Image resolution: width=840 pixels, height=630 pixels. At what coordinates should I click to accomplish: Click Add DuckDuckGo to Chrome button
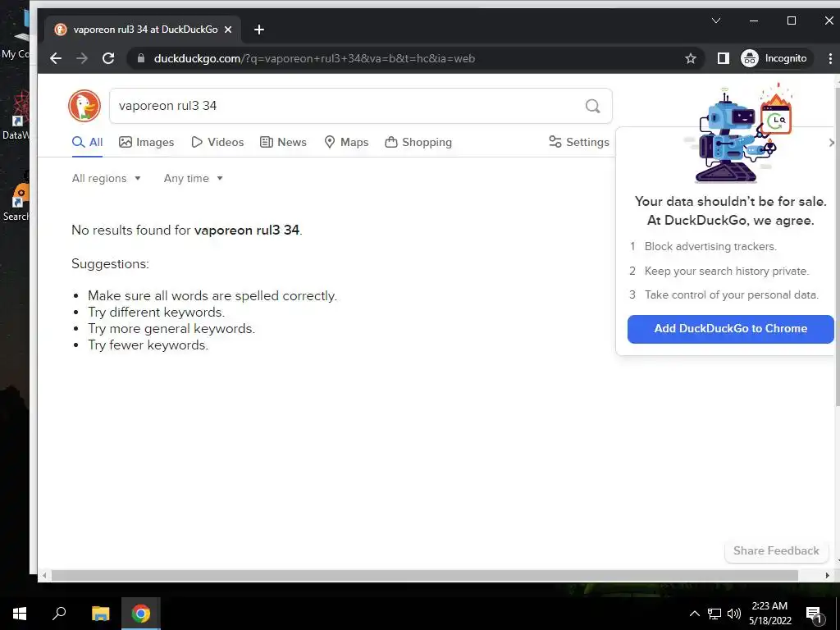click(730, 328)
